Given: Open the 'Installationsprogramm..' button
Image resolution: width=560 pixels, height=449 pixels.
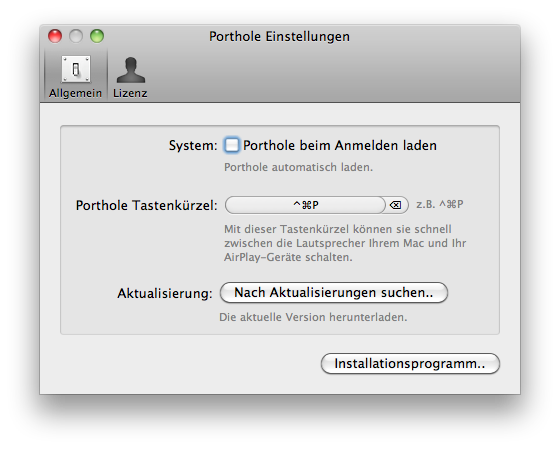Looking at the screenshot, I should pyautogui.click(x=410, y=364).
